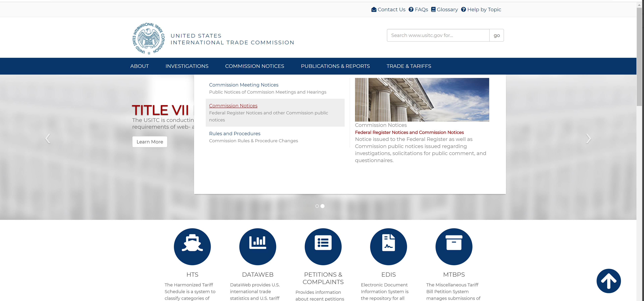Focus the Search www.usitc.gov field
Image resolution: width=644 pixels, height=301 pixels.
click(x=438, y=35)
